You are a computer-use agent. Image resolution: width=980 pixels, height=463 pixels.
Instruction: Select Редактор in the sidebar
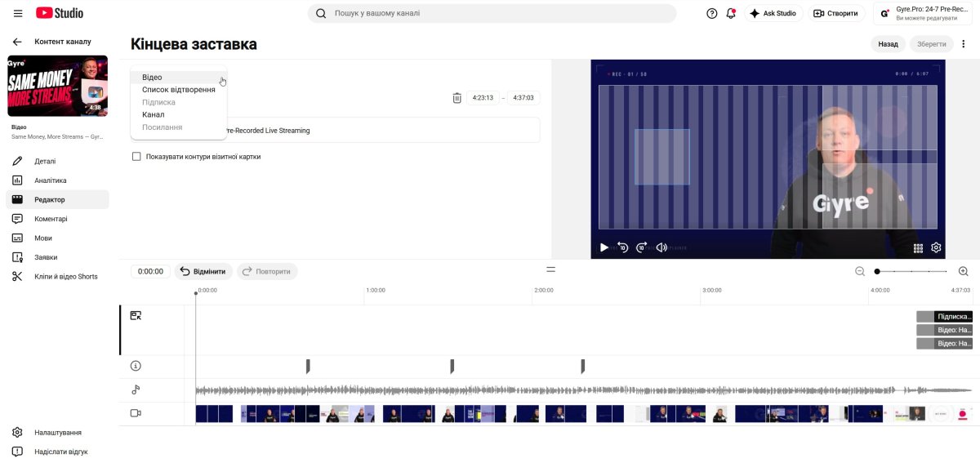coord(57,199)
